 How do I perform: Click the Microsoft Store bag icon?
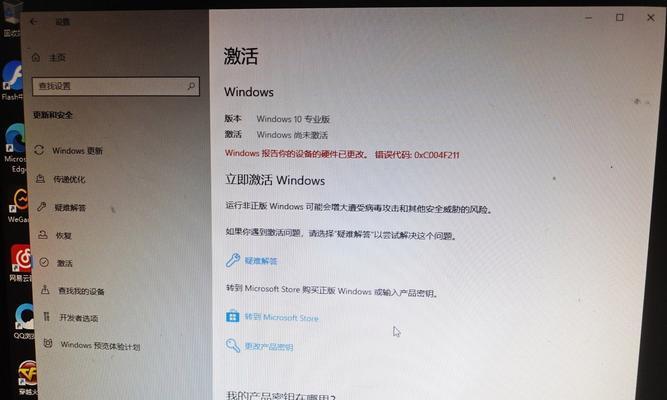233,316
